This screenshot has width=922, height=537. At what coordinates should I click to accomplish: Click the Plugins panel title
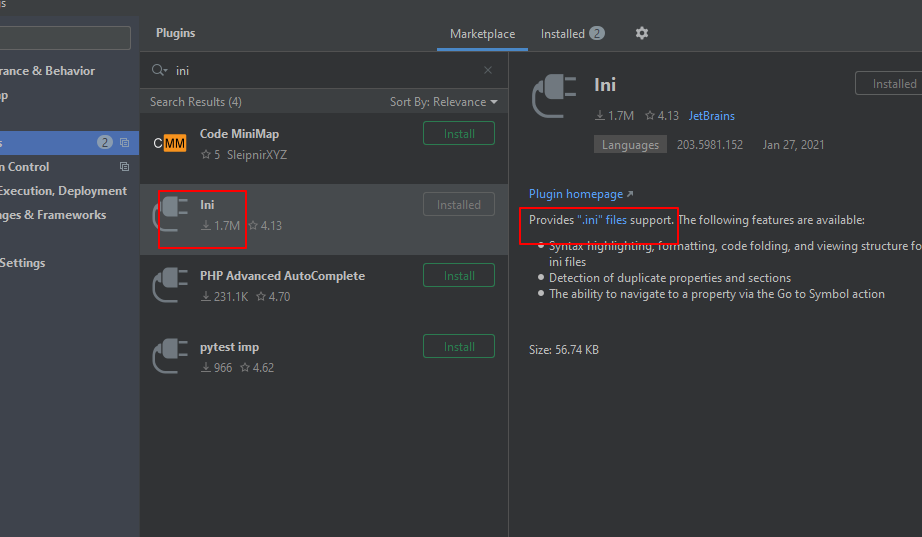point(175,33)
